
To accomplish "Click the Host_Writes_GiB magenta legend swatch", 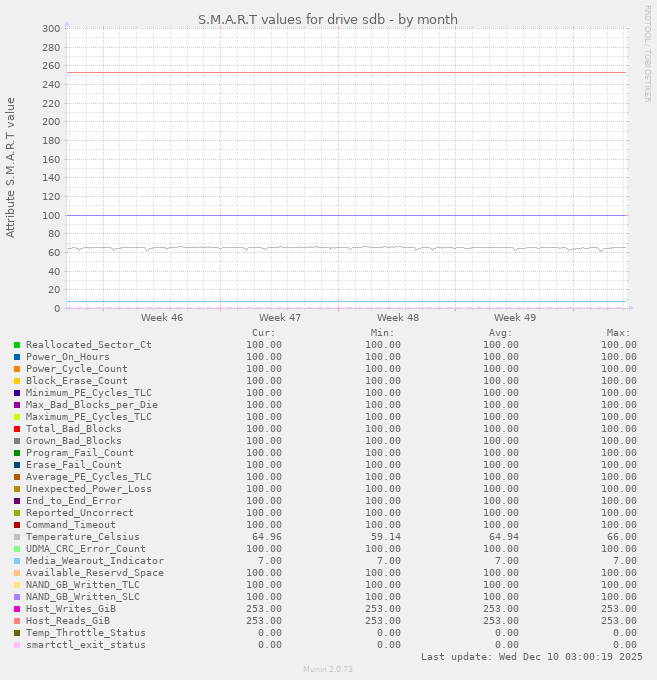I will pyautogui.click(x=17, y=609).
